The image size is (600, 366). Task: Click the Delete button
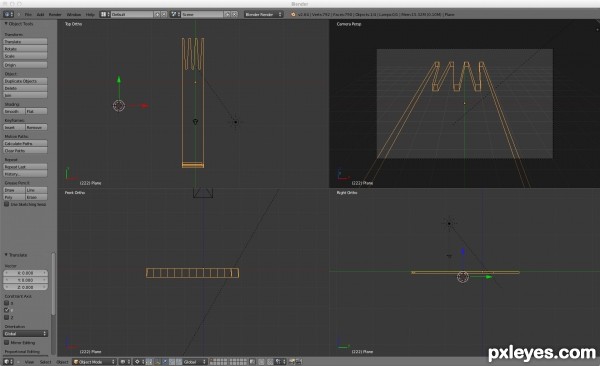pyautogui.click(x=25, y=88)
